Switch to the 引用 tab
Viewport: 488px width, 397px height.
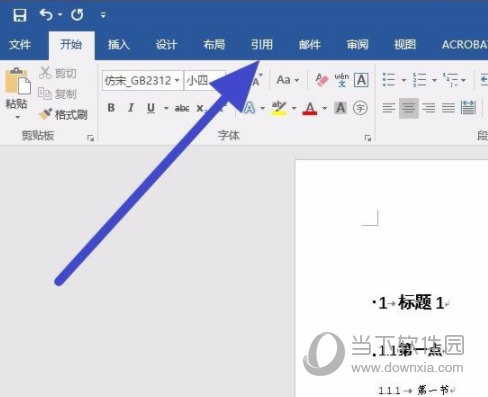click(x=262, y=44)
